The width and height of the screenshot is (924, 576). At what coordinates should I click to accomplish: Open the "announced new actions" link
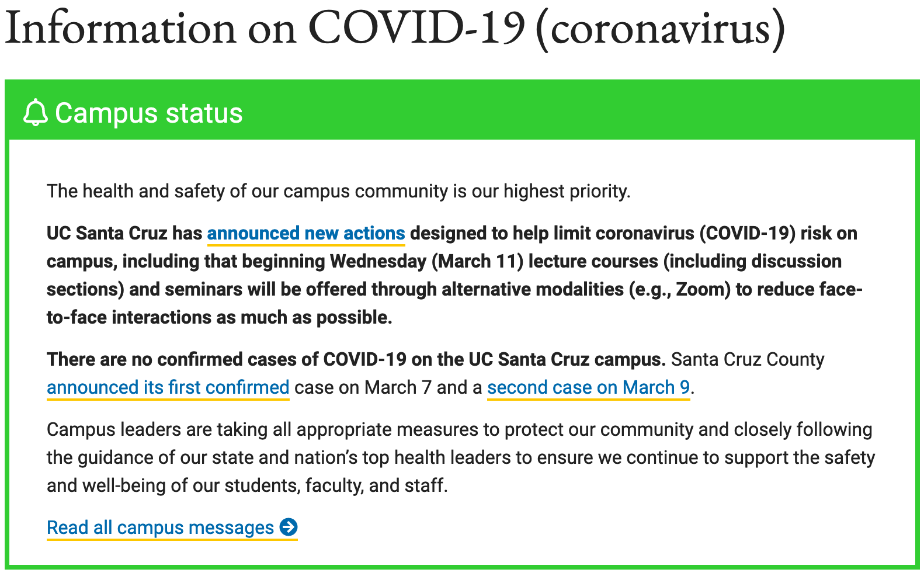pos(305,233)
